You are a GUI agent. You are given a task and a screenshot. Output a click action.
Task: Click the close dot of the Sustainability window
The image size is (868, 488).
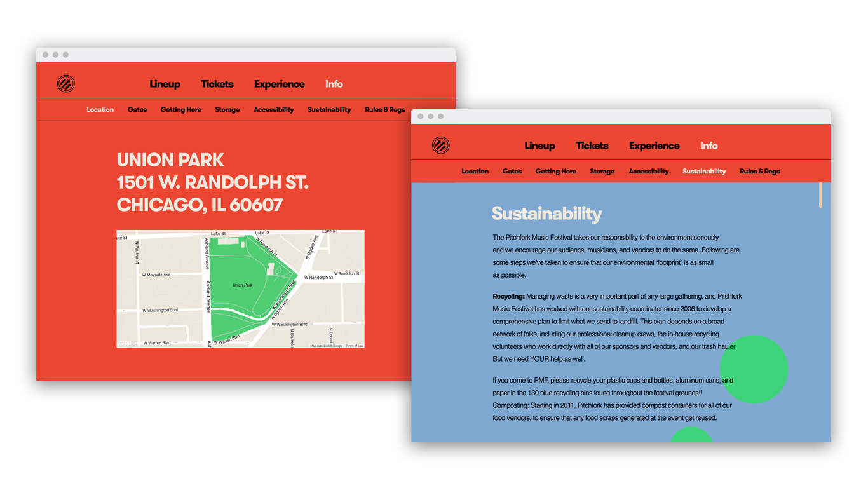pos(420,116)
